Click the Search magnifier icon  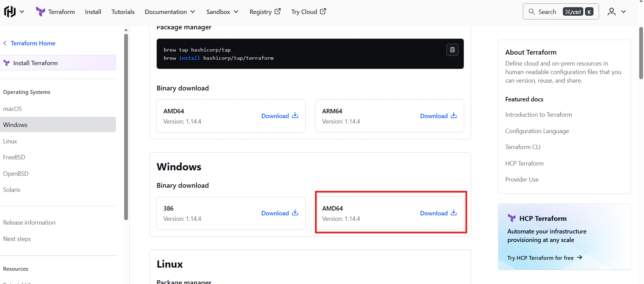pos(531,12)
